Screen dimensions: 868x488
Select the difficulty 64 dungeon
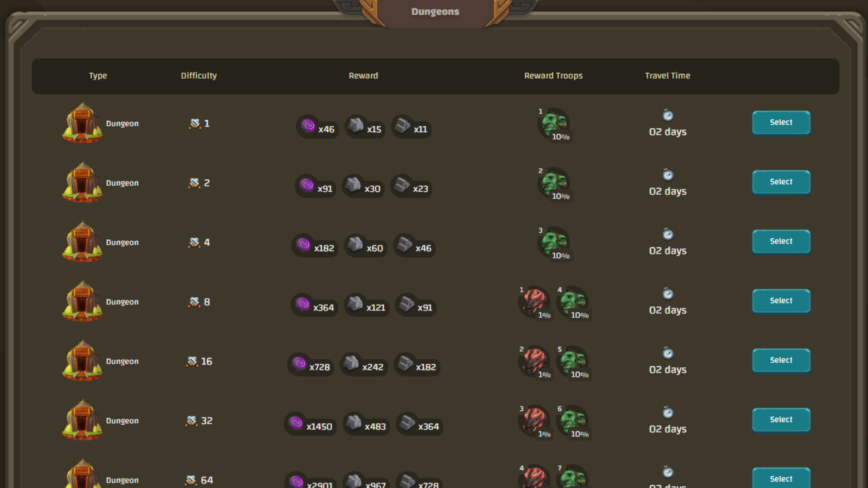coord(781,478)
